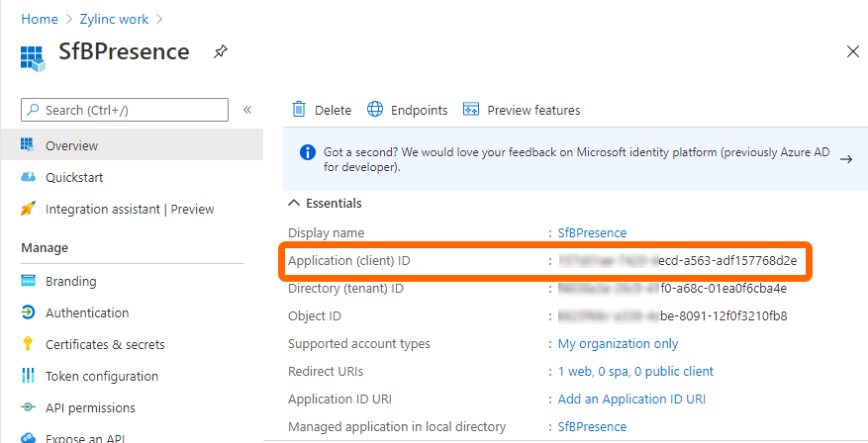Click the search magnifier icon
Image resolution: width=868 pixels, height=443 pixels.
tap(34, 110)
